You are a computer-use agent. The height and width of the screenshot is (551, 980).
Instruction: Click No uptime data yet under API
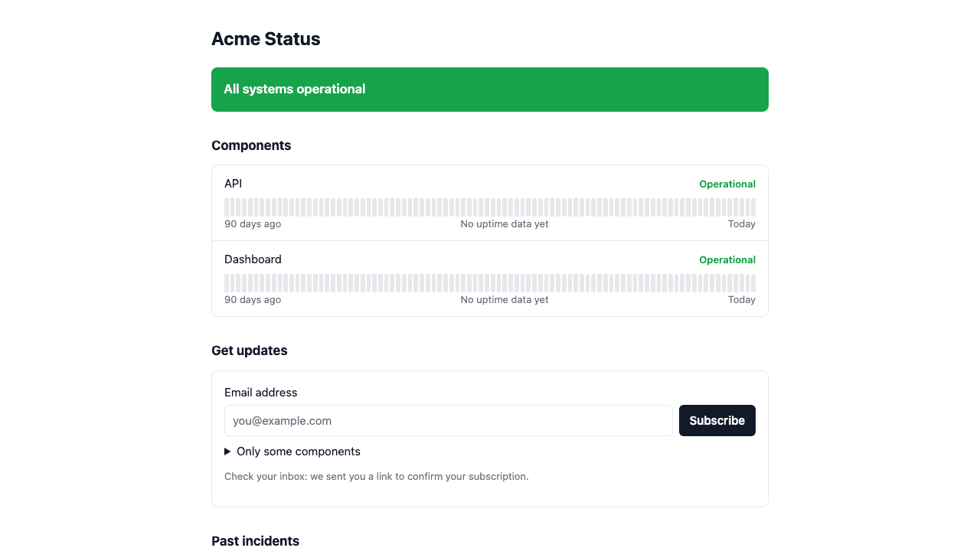click(x=505, y=224)
